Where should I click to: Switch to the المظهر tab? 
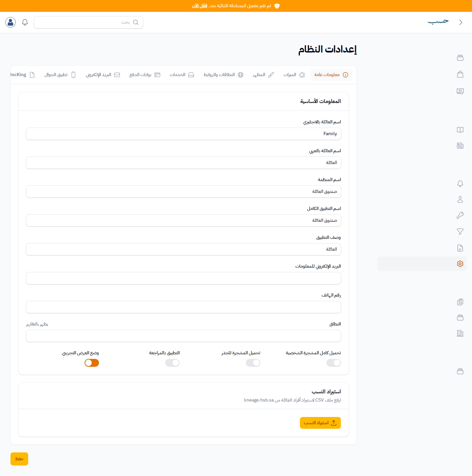click(x=263, y=75)
